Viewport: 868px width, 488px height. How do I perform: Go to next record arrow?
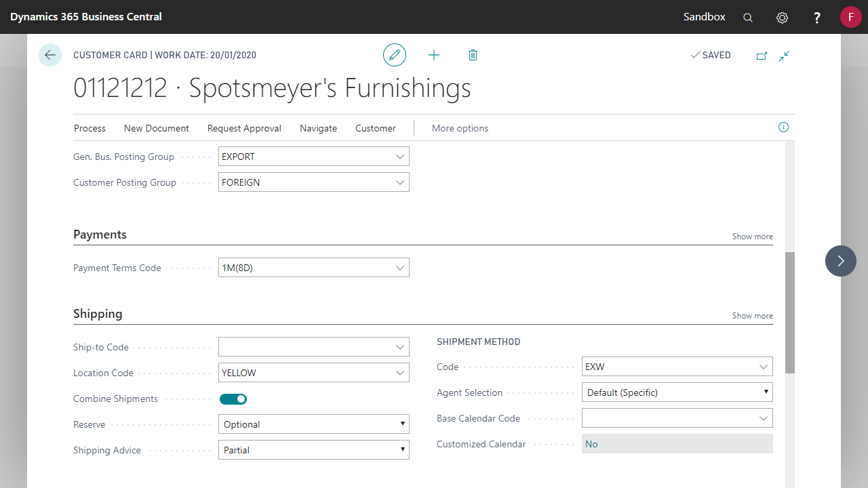pyautogui.click(x=841, y=261)
